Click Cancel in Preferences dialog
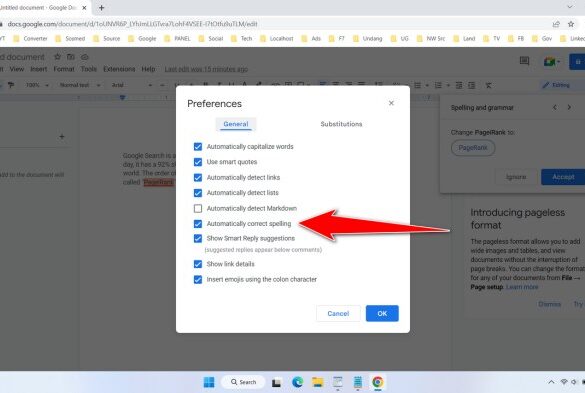This screenshot has width=585, height=393. tap(338, 314)
